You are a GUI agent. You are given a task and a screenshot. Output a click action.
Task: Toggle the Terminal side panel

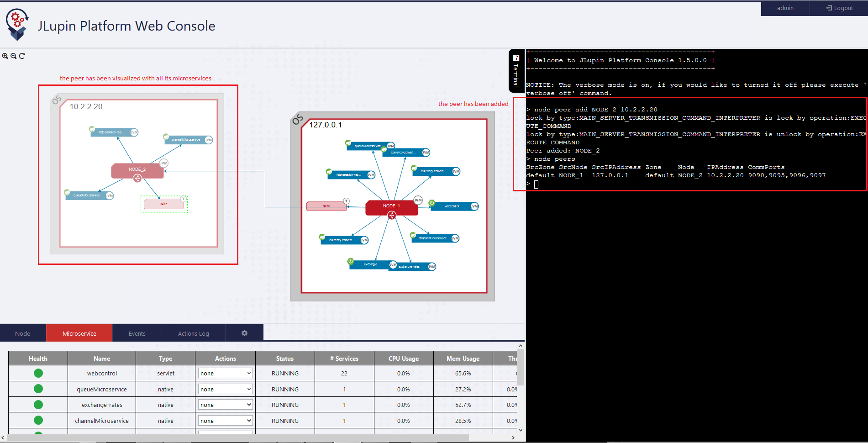point(516,71)
